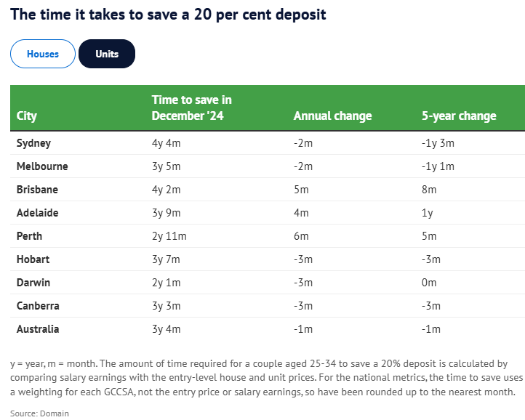Click the 5-year change column header
Viewport: 525px width, 420px height.
tap(459, 116)
